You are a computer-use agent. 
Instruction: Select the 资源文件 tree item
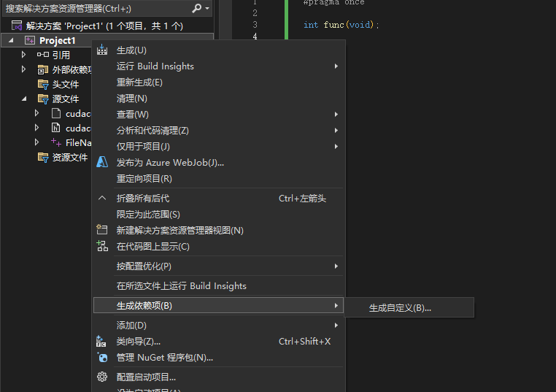coord(70,157)
